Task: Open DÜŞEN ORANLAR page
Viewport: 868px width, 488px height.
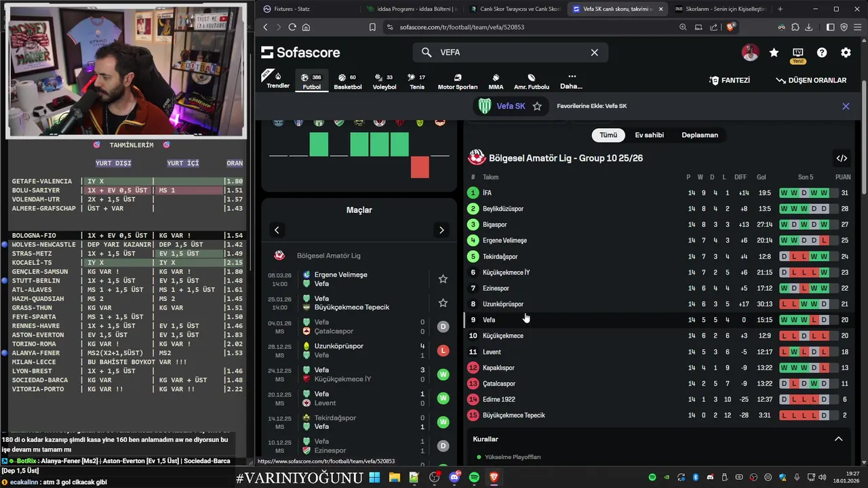Action: click(x=811, y=80)
